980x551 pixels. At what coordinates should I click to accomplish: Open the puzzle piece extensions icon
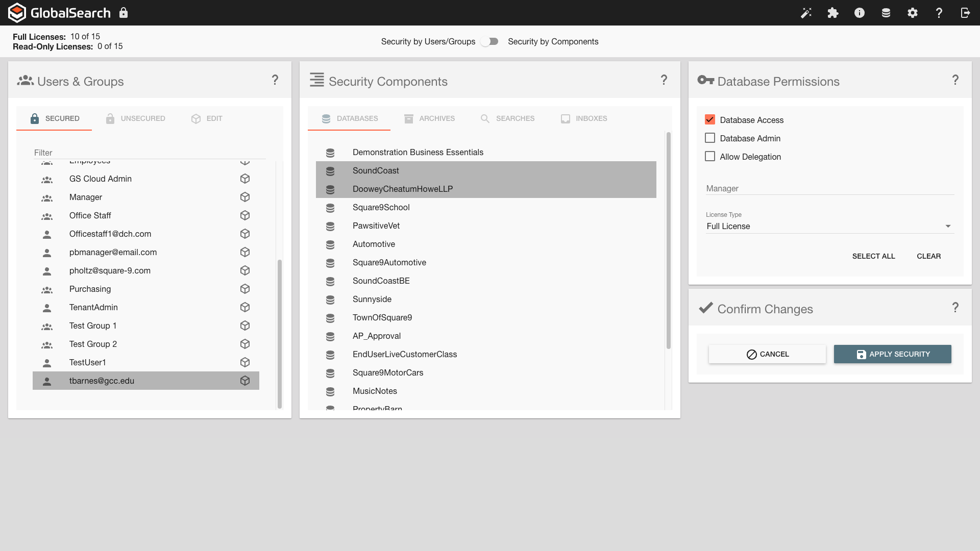833,13
